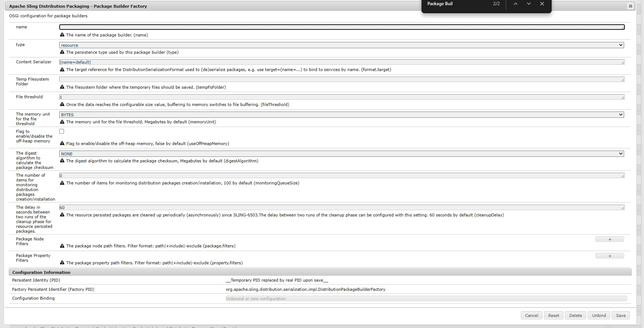This screenshot has width=644, height=328.
Task: Click the monitoring queue size field
Action: tap(342, 176)
